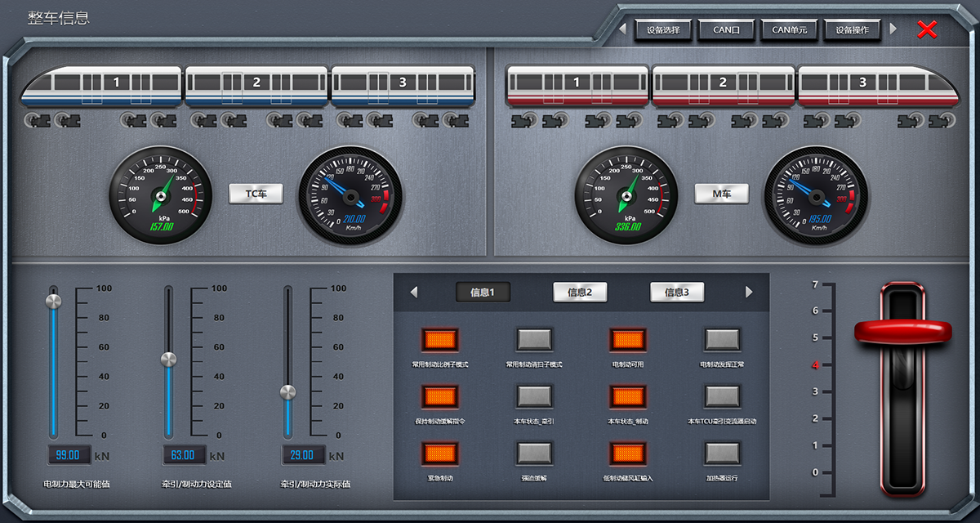Click the M车 Km/h speedometer gauge
The width and height of the screenshot is (980, 523).
816,195
